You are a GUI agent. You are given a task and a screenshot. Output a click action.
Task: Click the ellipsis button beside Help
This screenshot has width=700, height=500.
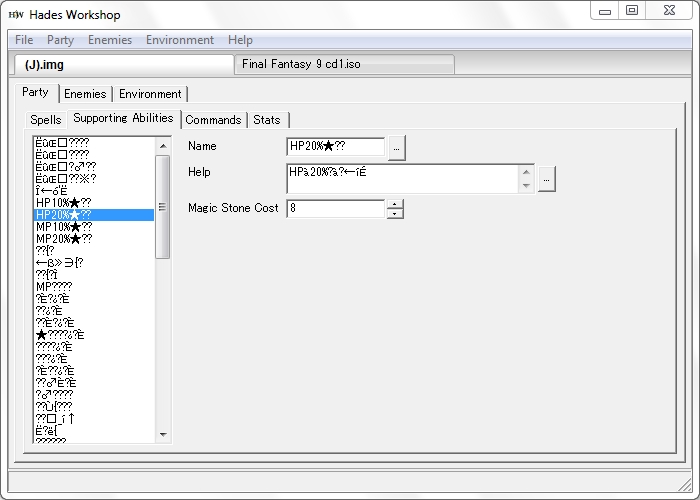point(546,179)
